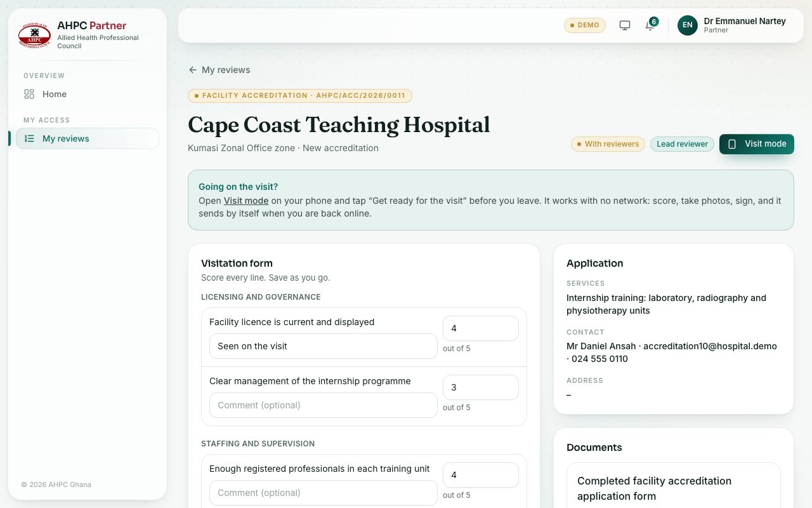The width and height of the screenshot is (812, 508).
Task: Click the DEMO badge in the header
Action: point(585,25)
